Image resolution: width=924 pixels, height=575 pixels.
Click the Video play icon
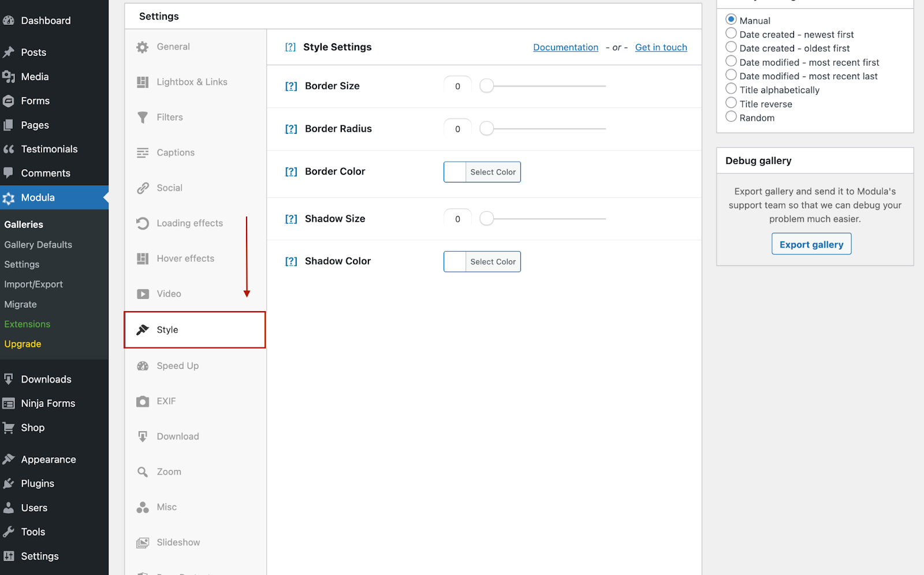click(143, 294)
